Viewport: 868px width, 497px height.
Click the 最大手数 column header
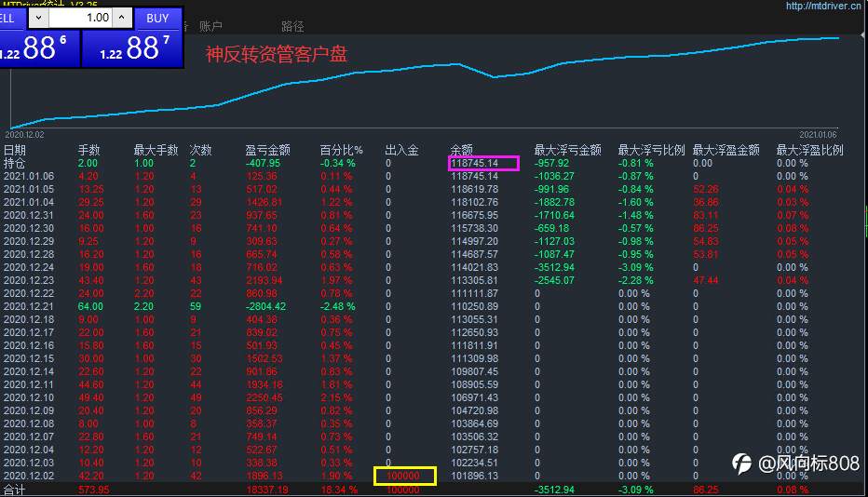point(156,150)
